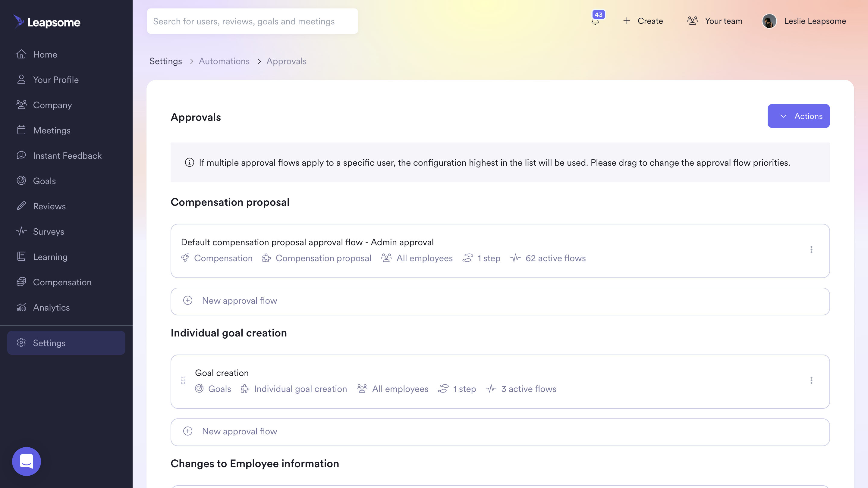Viewport: 868px width, 488px height.
Task: Open the chat support widget
Action: [x=26, y=461]
